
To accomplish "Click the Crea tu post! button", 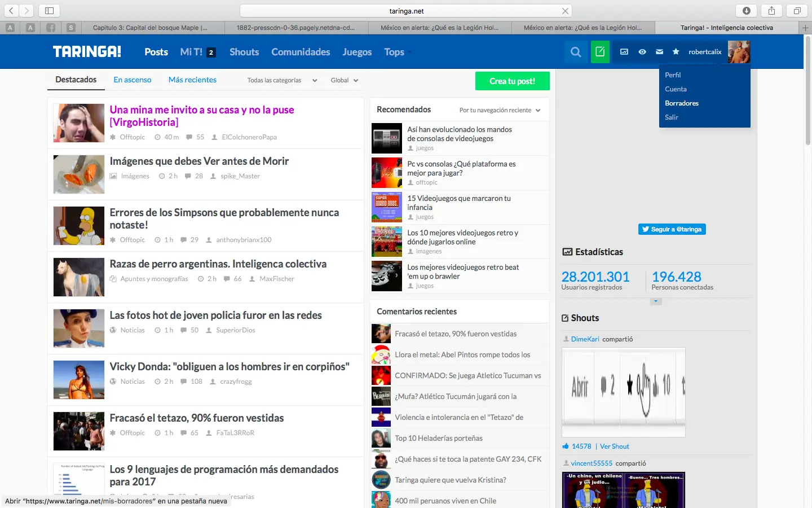I will coord(512,81).
